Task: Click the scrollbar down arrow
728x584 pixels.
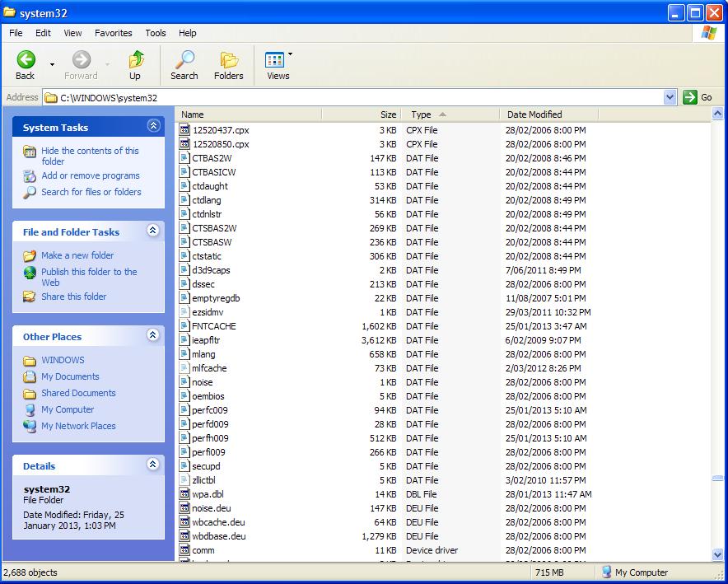Action: (717, 554)
